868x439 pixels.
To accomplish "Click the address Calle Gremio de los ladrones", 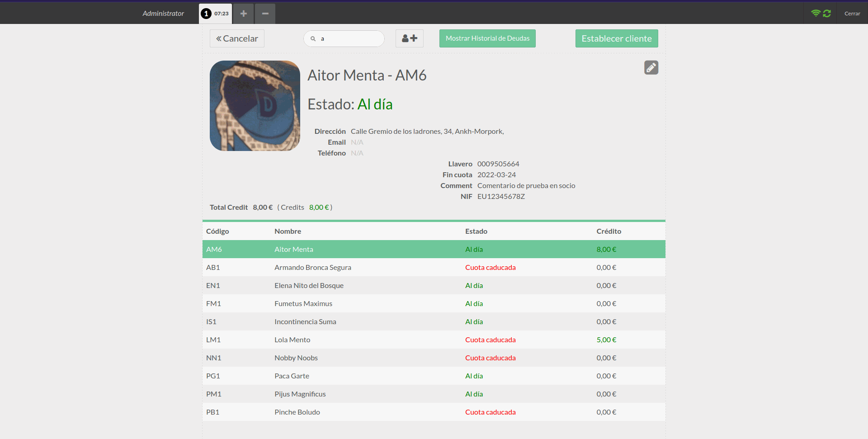I will click(427, 131).
